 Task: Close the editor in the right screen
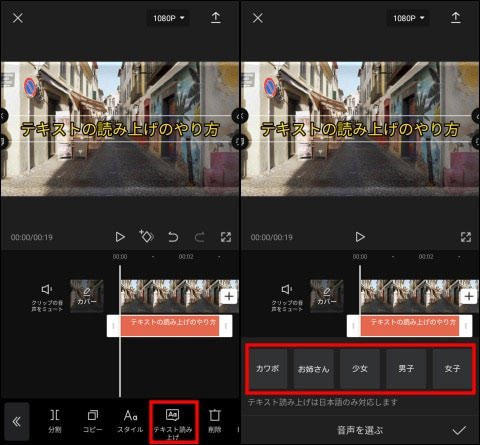click(x=258, y=18)
